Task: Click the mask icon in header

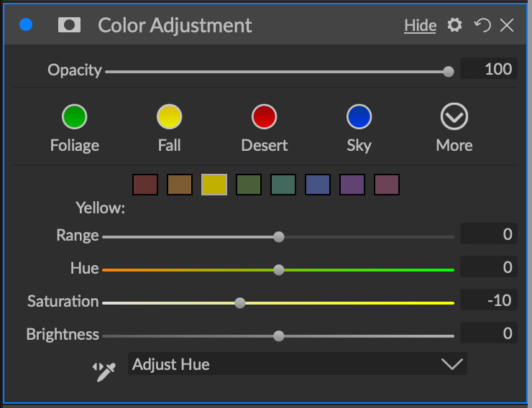Action: click(x=70, y=25)
